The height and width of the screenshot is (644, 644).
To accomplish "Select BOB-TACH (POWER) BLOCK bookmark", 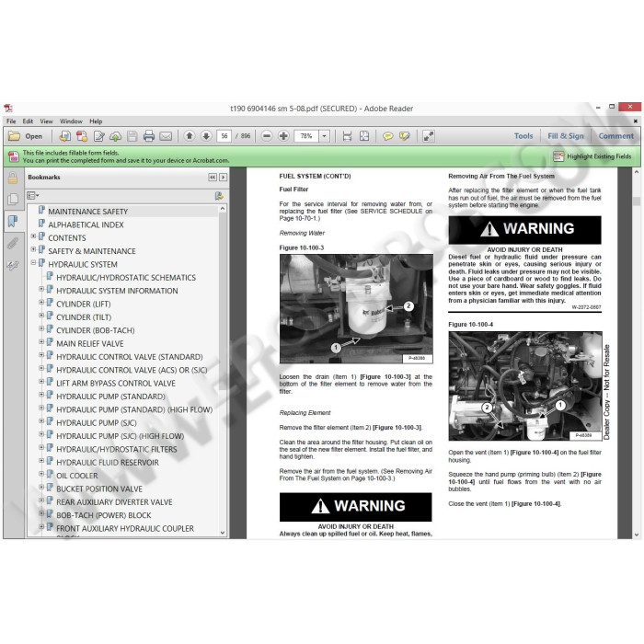I will click(x=103, y=515).
